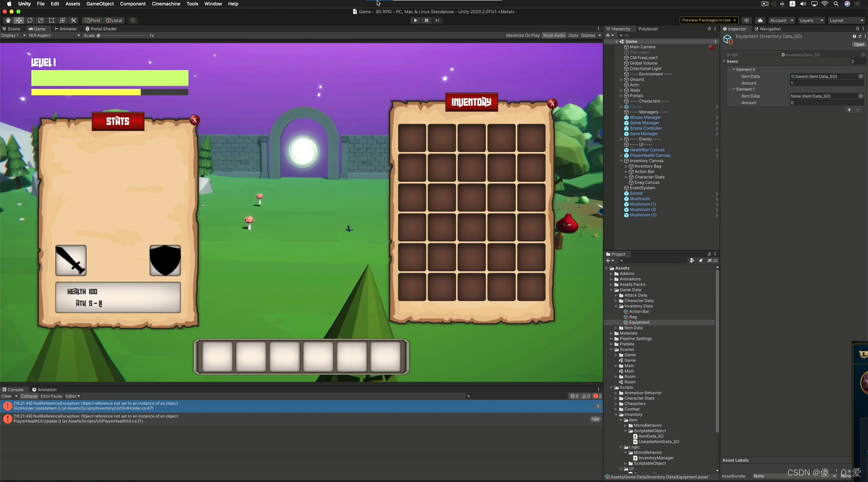Click the Play button
Image resolution: width=868 pixels, height=482 pixels.
click(x=415, y=20)
